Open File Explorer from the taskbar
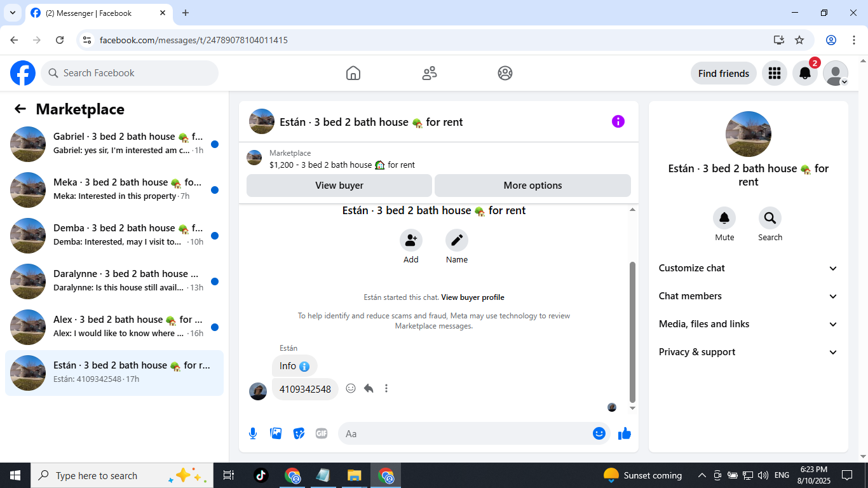 click(354, 475)
